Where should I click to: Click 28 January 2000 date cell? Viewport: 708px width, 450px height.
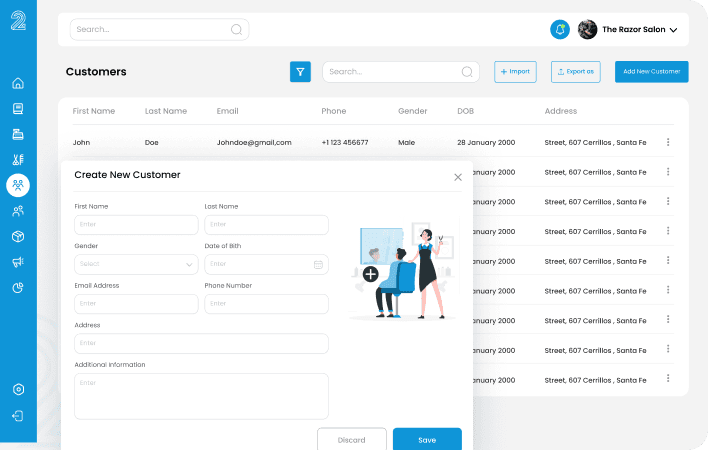(x=486, y=143)
